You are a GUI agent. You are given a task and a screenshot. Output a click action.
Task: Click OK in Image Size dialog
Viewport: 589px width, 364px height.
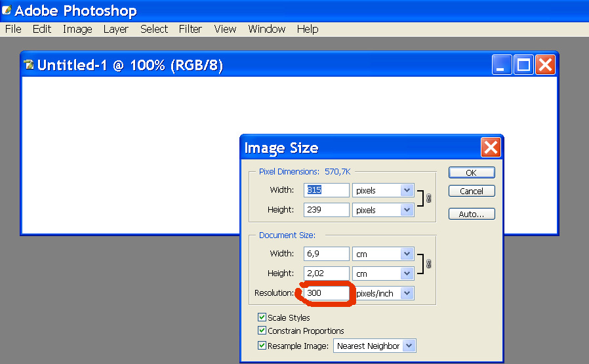pos(472,172)
